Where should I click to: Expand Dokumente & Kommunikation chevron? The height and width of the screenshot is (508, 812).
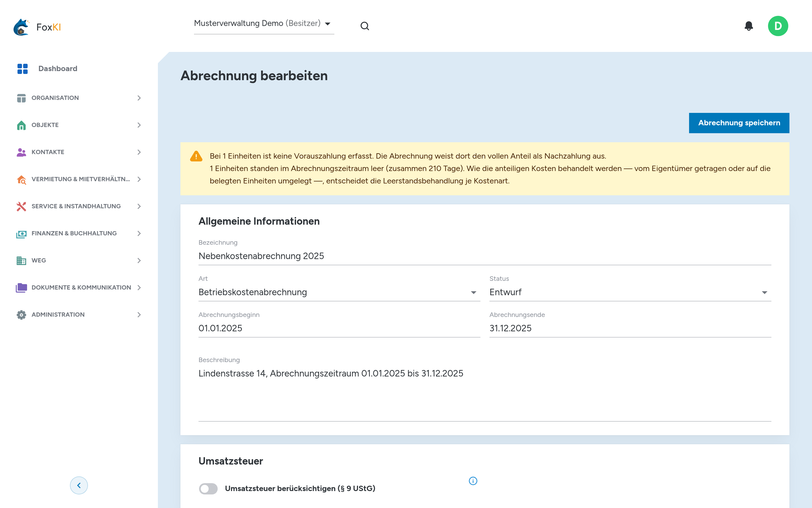pos(139,288)
